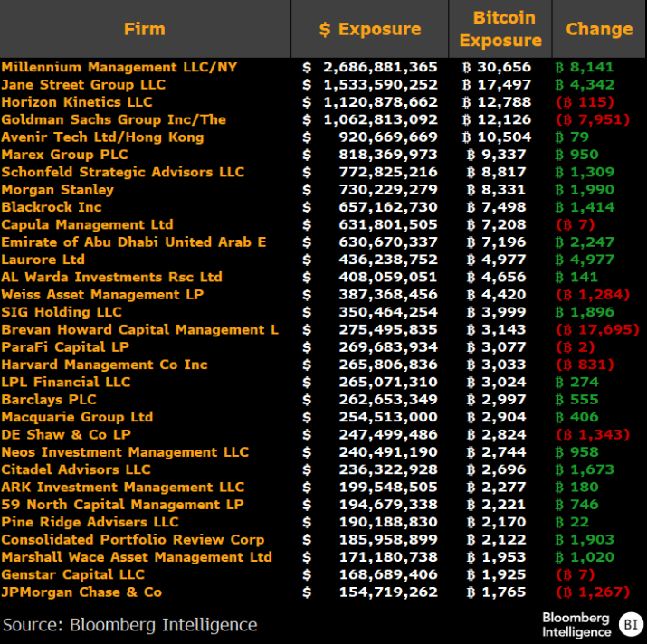
Task: Select Marshall Wace Asset Management Ltd
Action: (137, 557)
